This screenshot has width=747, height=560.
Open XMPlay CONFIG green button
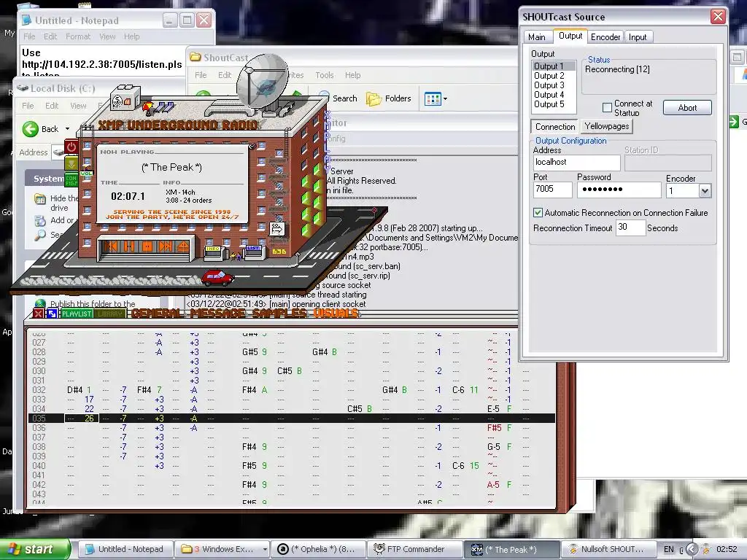(x=71, y=181)
